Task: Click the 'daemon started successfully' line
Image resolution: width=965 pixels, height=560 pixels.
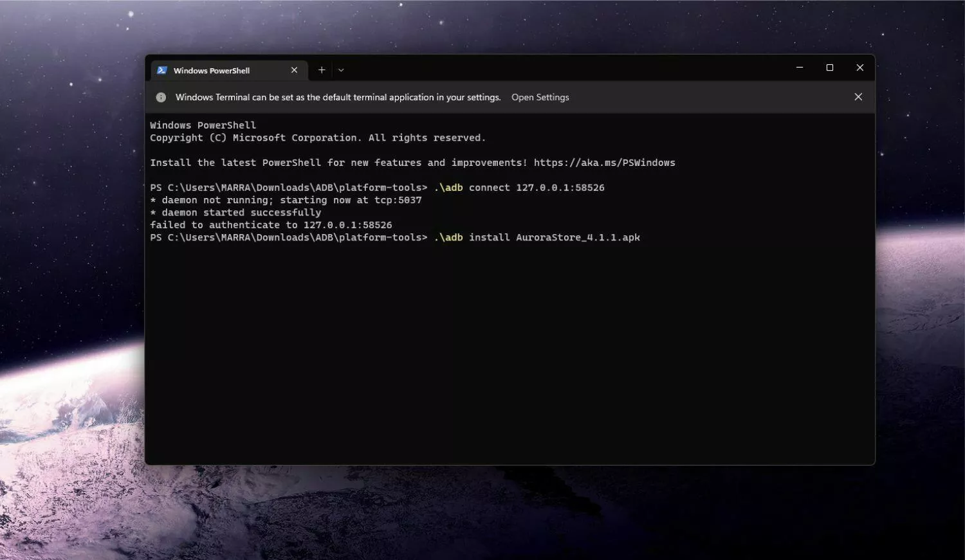Action: pos(235,213)
